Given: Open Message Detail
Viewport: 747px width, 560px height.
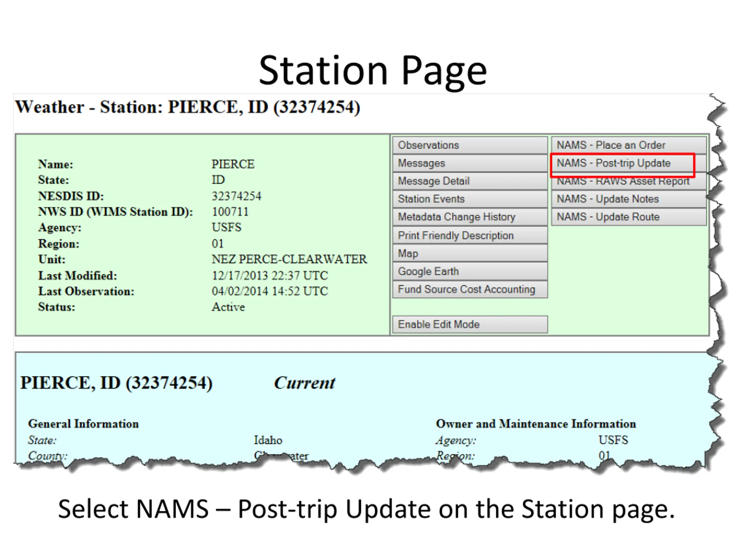Looking at the screenshot, I should [470, 181].
